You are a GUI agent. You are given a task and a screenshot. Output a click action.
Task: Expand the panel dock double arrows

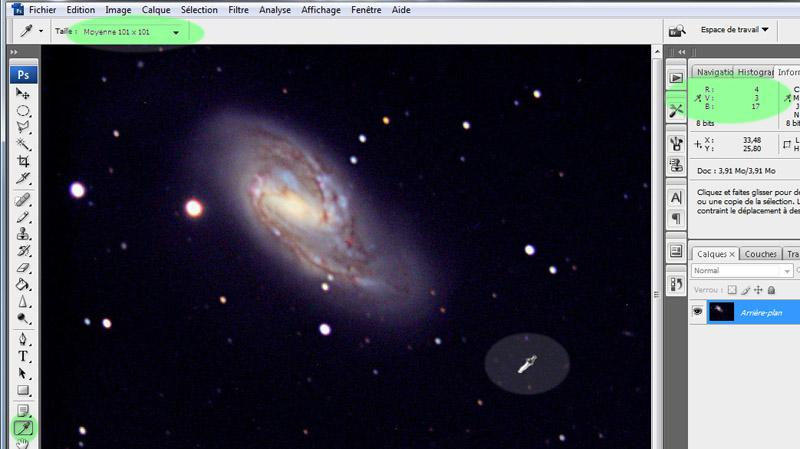682,52
